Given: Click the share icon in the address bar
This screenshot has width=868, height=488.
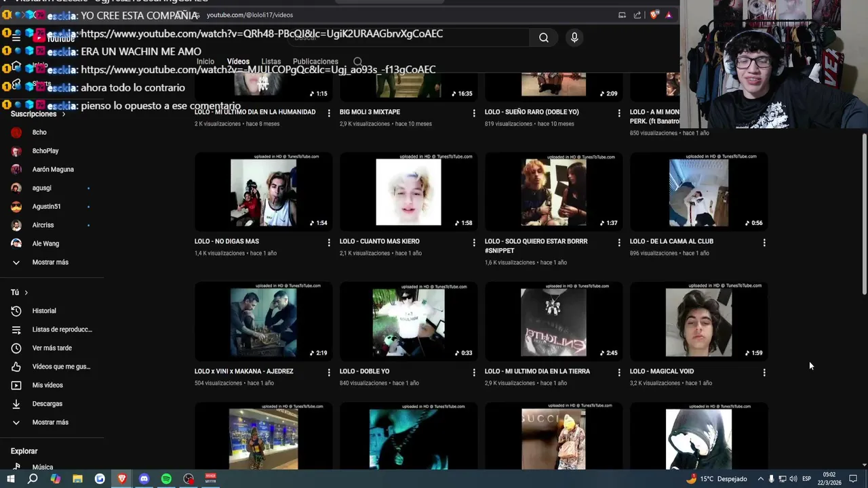Looking at the screenshot, I should pos(637,15).
